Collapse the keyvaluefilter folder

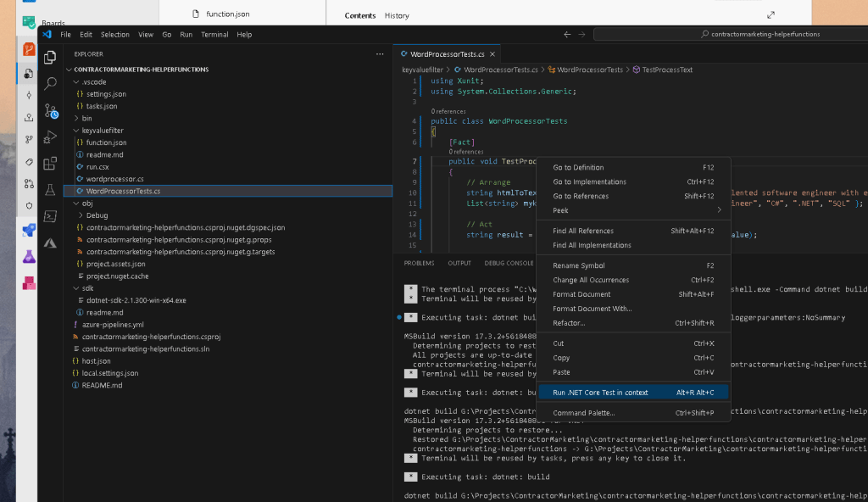pyautogui.click(x=76, y=131)
